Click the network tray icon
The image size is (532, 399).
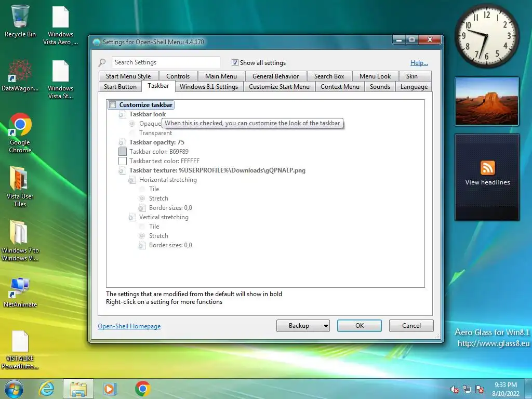[x=467, y=390]
